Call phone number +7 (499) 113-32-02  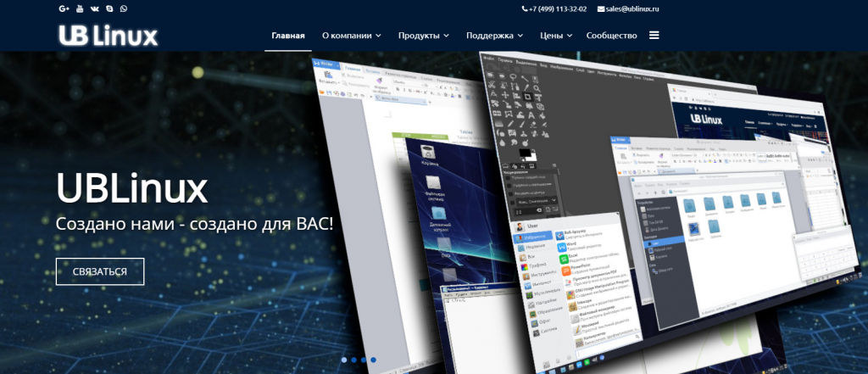554,8
